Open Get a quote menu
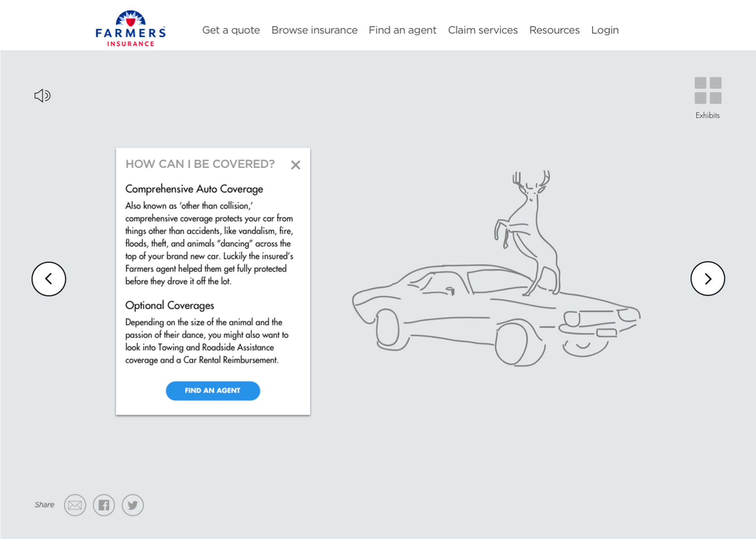Image resolution: width=756 pixels, height=539 pixels. coord(231,30)
